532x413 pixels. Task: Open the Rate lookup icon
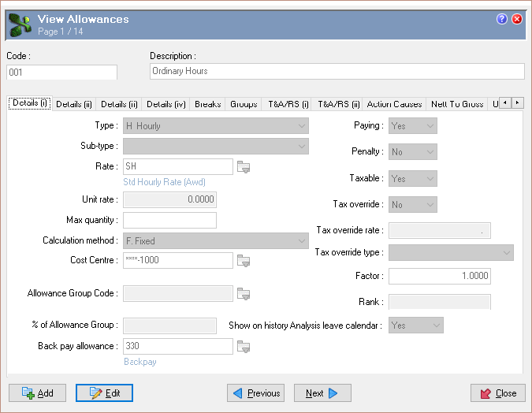click(x=244, y=166)
